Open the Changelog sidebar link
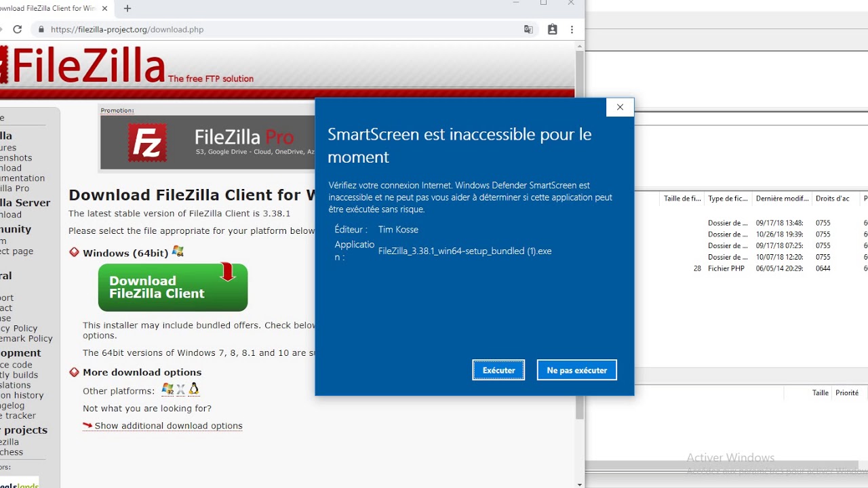Screen dimensions: 868x488 click(12, 405)
